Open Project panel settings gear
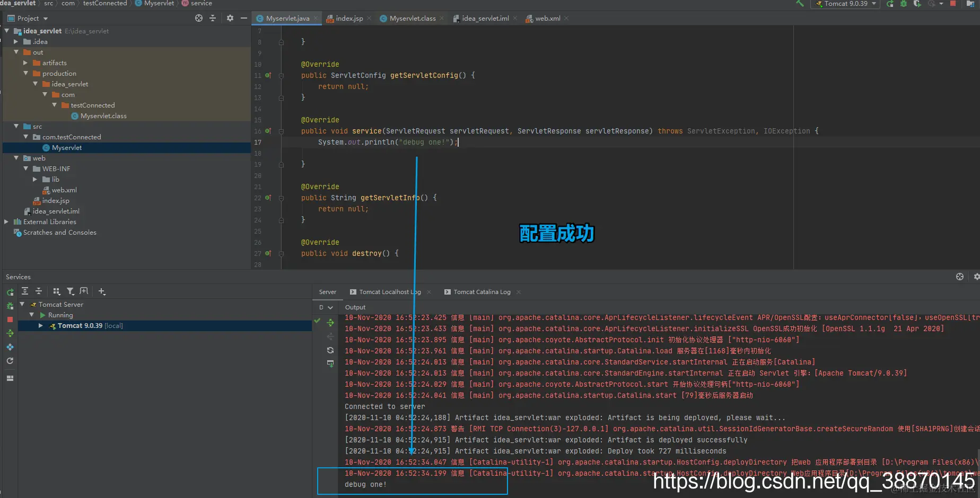Image resolution: width=980 pixels, height=498 pixels. (x=230, y=18)
